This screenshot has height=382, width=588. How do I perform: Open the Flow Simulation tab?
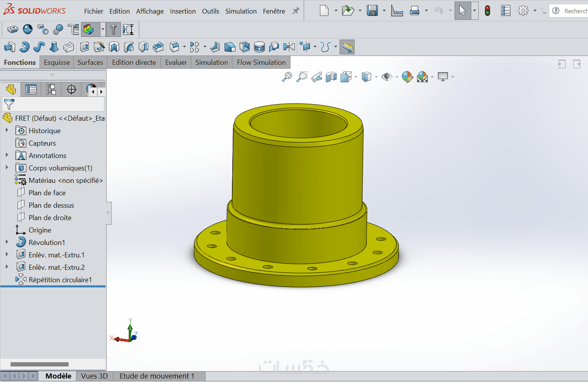tap(261, 63)
